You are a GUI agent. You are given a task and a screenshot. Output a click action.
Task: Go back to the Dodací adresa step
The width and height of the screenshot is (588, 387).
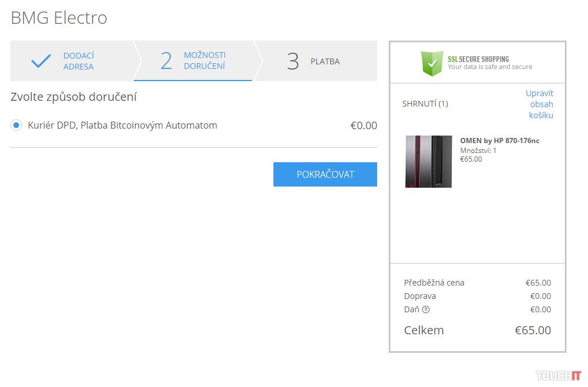(78, 61)
